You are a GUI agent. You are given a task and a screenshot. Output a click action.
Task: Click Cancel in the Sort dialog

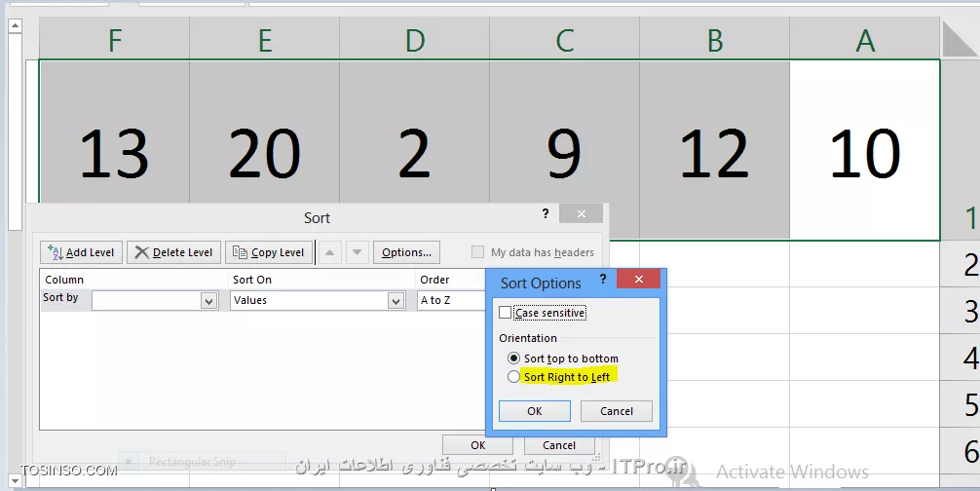click(559, 445)
